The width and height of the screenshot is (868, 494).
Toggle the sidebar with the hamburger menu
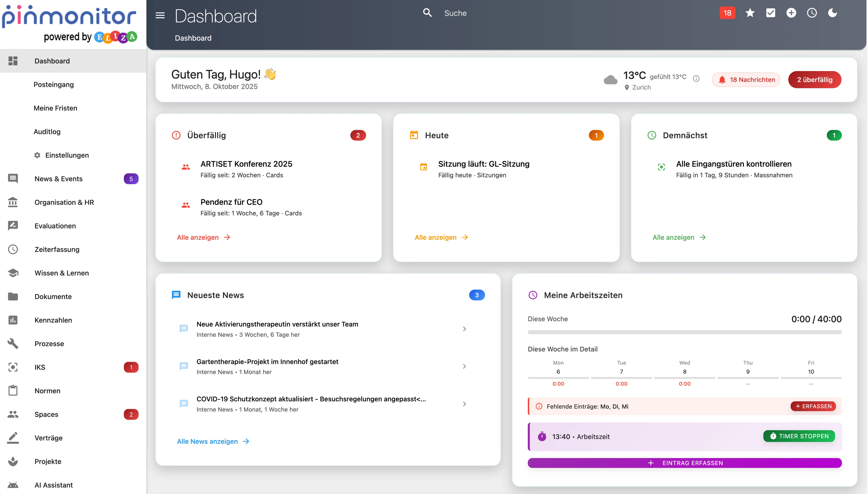[160, 15]
